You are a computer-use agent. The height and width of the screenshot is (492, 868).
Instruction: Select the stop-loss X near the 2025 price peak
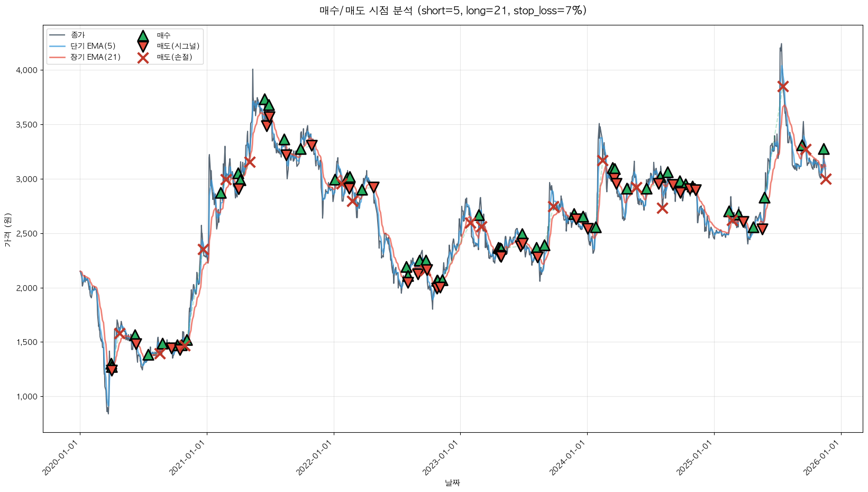click(x=783, y=86)
